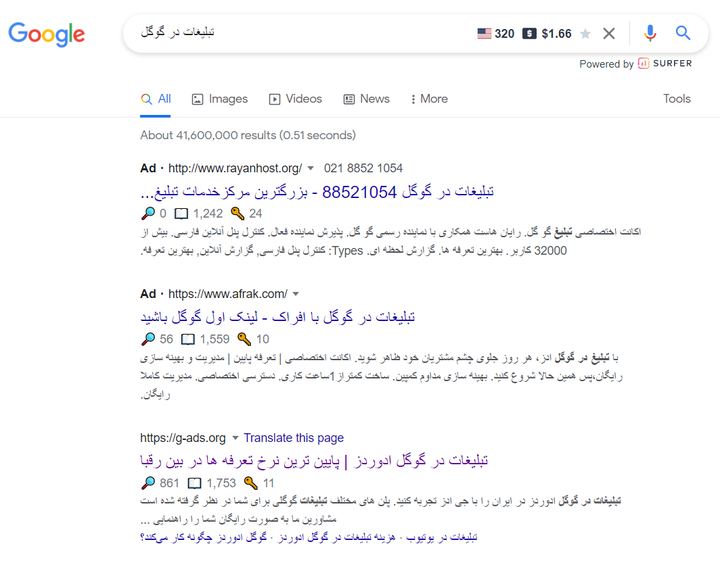Click phone number 021 8852 1054
The image size is (720, 567).
point(363,168)
